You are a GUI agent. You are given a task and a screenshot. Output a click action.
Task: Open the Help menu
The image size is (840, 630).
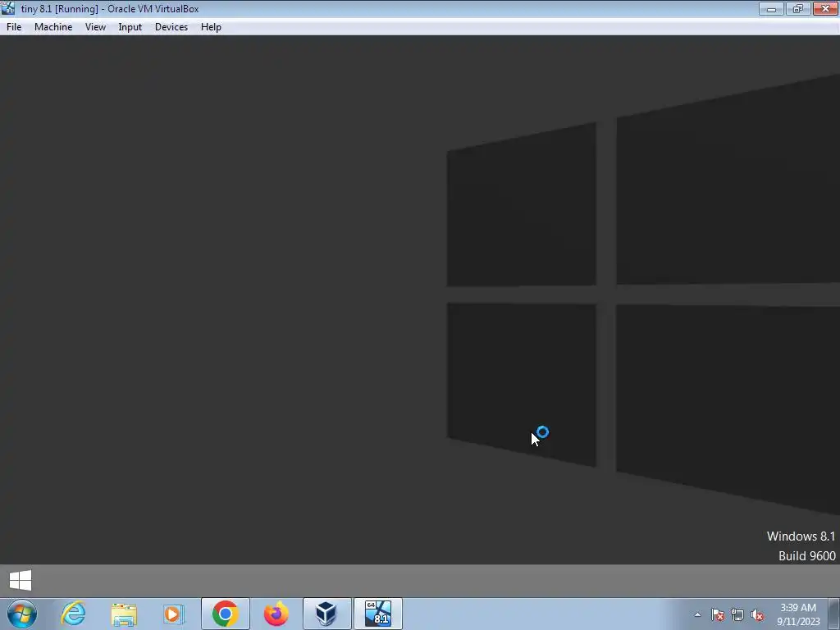click(x=211, y=27)
